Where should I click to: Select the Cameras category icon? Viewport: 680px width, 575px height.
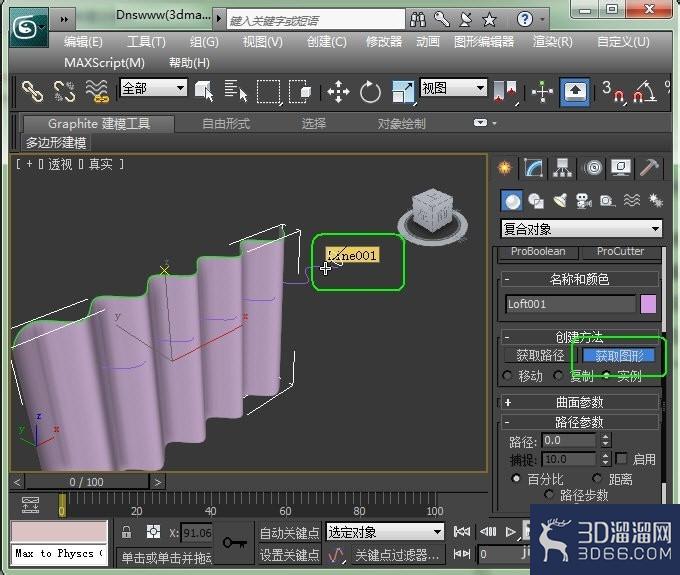pos(584,201)
